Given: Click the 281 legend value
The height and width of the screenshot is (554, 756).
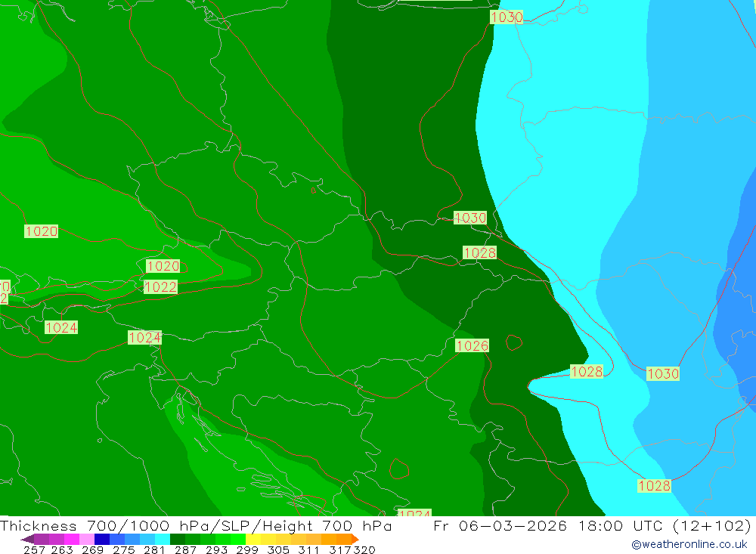Looking at the screenshot, I should (154, 550).
